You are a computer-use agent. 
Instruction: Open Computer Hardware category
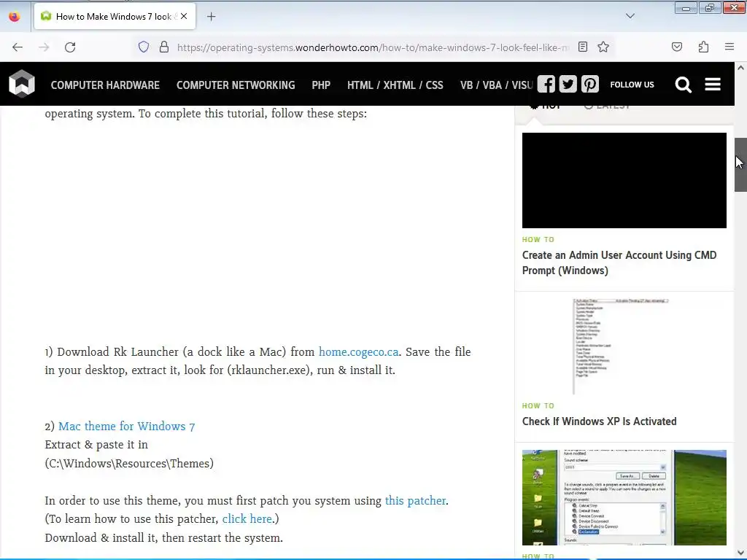click(105, 85)
